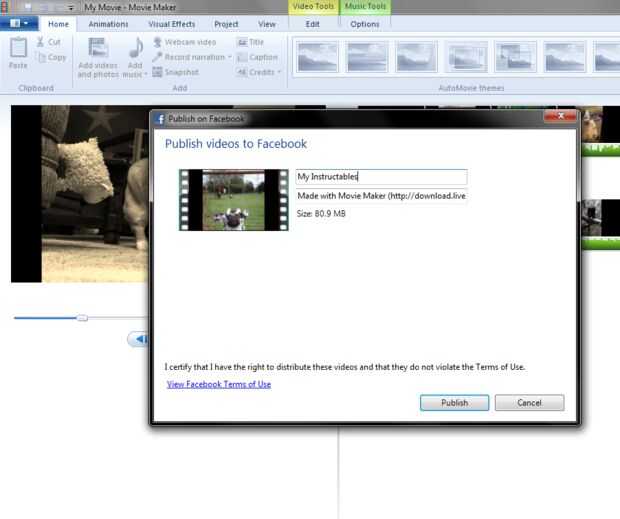The height and width of the screenshot is (519, 620).
Task: Click the description field 'Made with Movie Maker'
Action: (x=382, y=196)
